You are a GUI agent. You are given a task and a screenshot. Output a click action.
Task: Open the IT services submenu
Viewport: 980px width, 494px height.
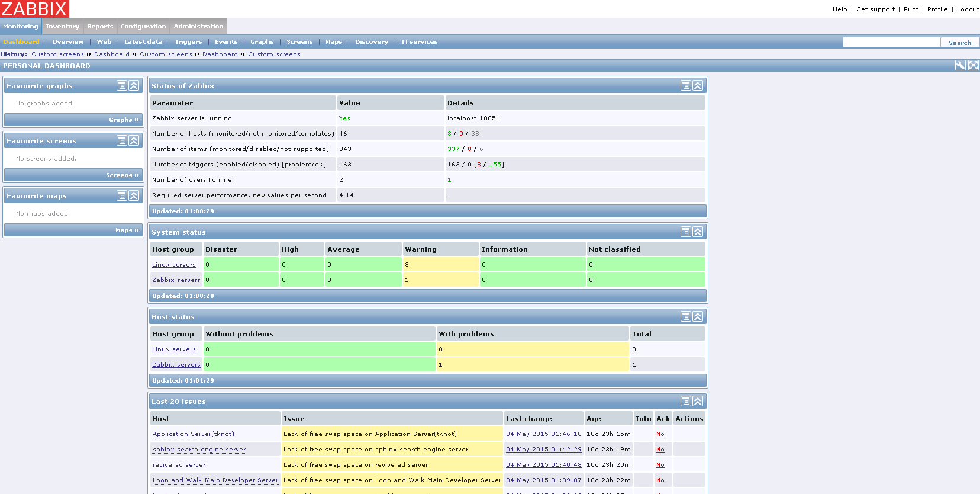420,42
